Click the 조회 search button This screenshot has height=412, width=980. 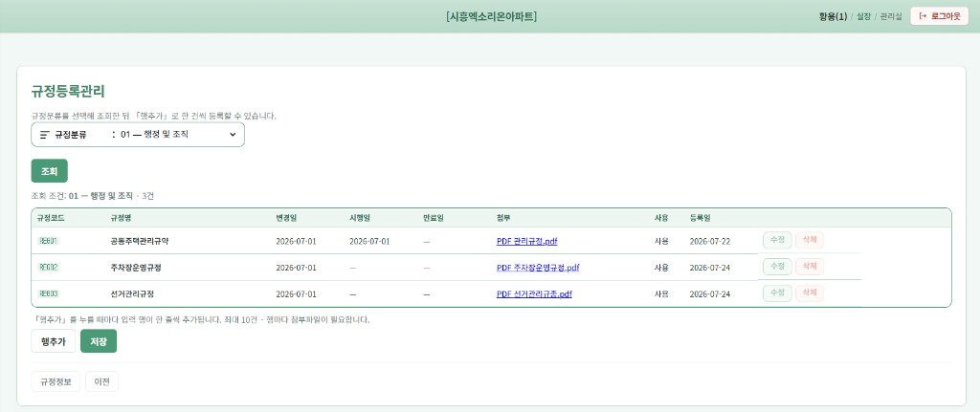[50, 171]
